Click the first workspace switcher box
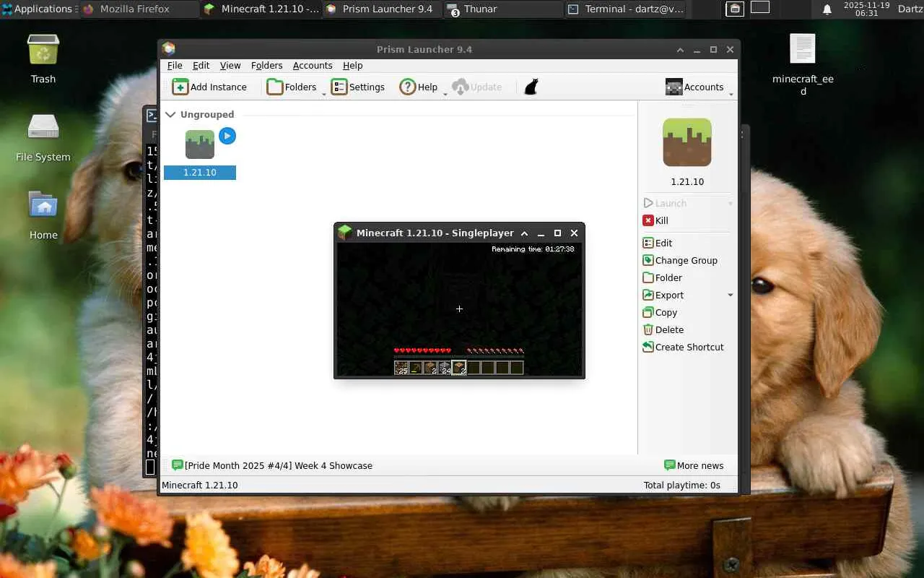This screenshot has width=924, height=578. click(735, 9)
